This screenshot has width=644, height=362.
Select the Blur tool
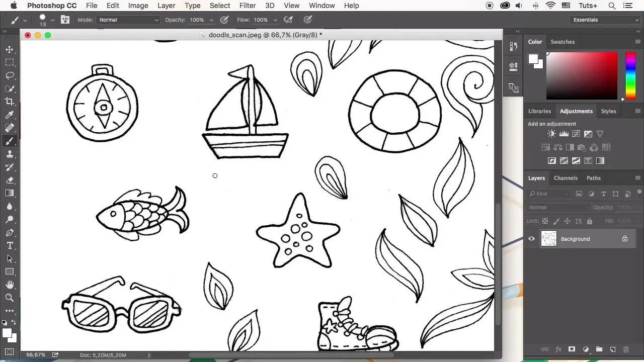(x=10, y=206)
